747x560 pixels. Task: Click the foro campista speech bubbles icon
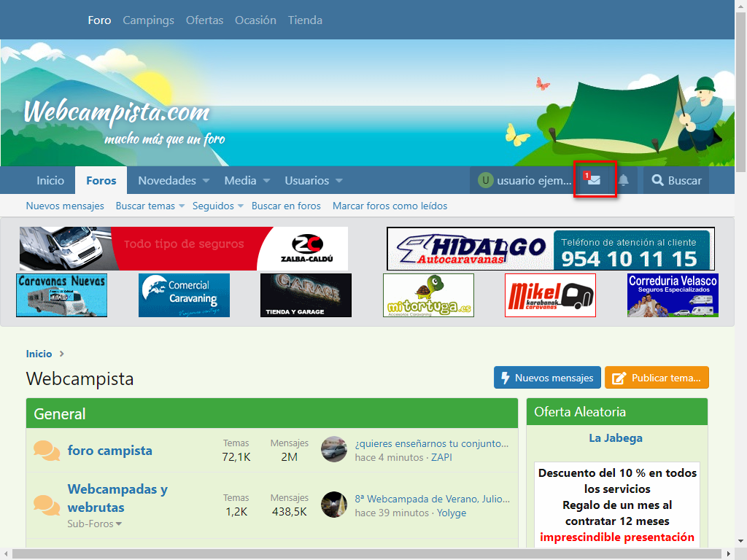point(47,451)
